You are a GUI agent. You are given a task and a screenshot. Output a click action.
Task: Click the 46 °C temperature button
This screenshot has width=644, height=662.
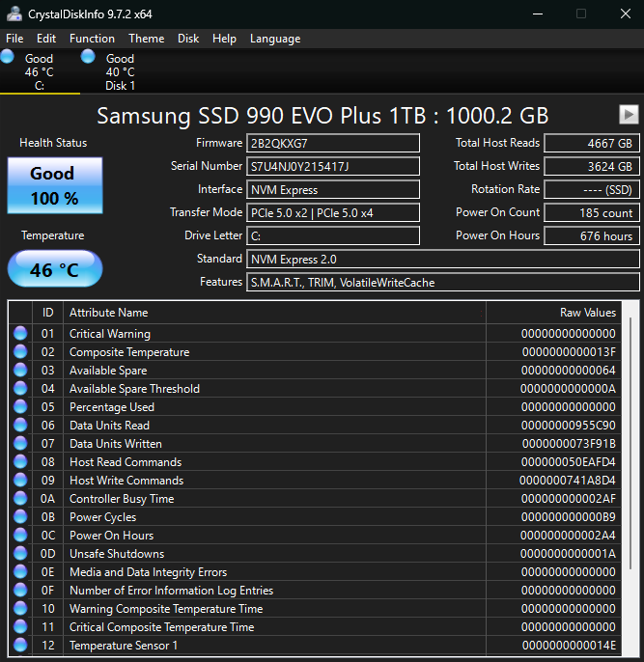[x=55, y=269]
